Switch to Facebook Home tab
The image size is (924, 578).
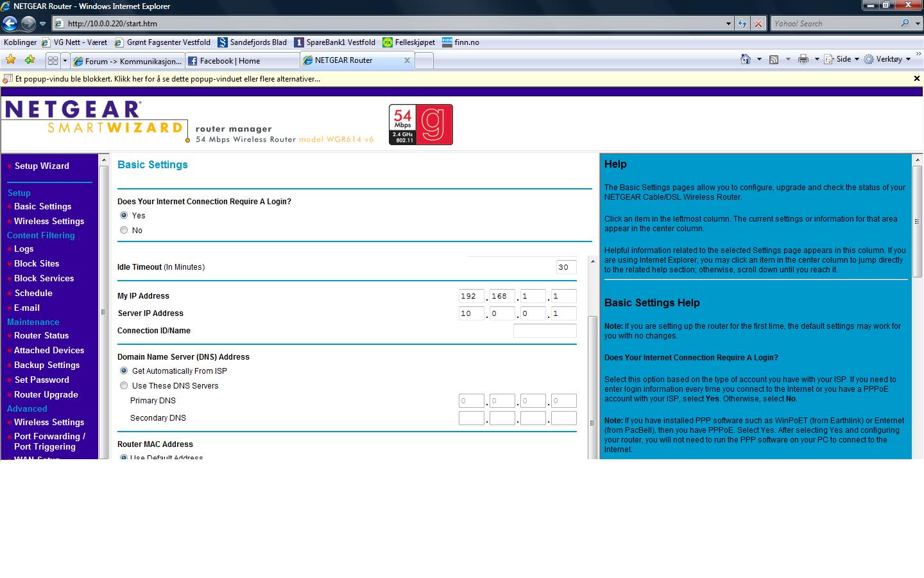pyautogui.click(x=243, y=61)
